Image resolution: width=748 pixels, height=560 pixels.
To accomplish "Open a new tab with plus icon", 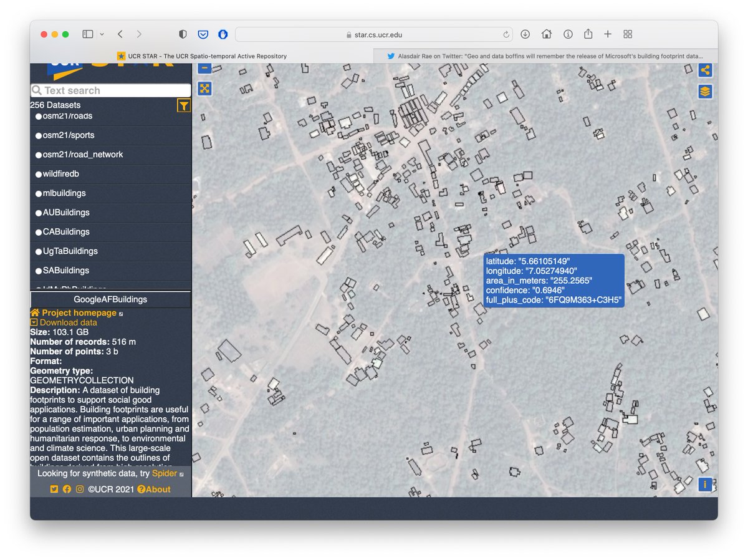I will pos(608,34).
